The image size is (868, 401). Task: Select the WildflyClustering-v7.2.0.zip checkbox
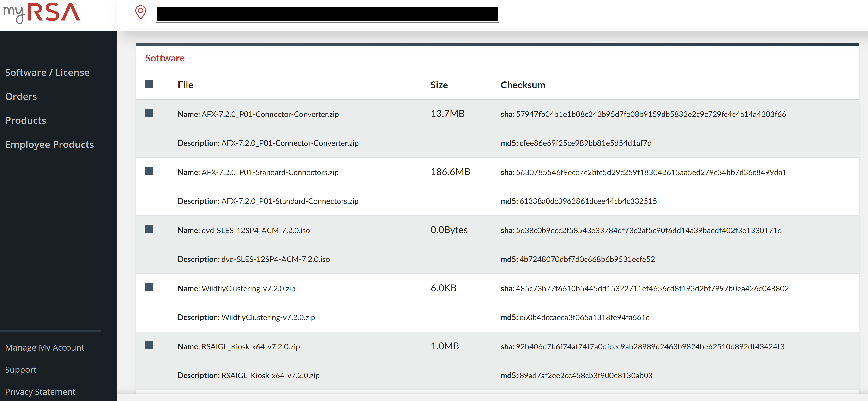click(149, 287)
